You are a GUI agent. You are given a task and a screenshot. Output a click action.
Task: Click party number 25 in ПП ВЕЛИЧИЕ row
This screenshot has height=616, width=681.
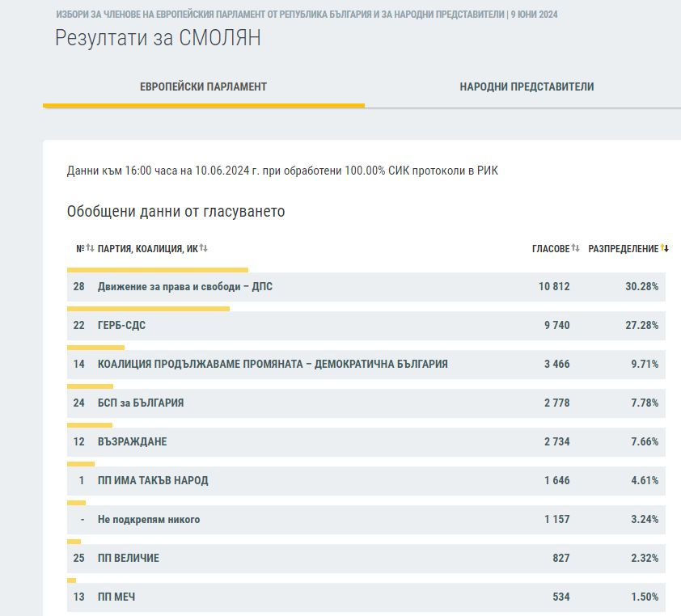(x=78, y=558)
